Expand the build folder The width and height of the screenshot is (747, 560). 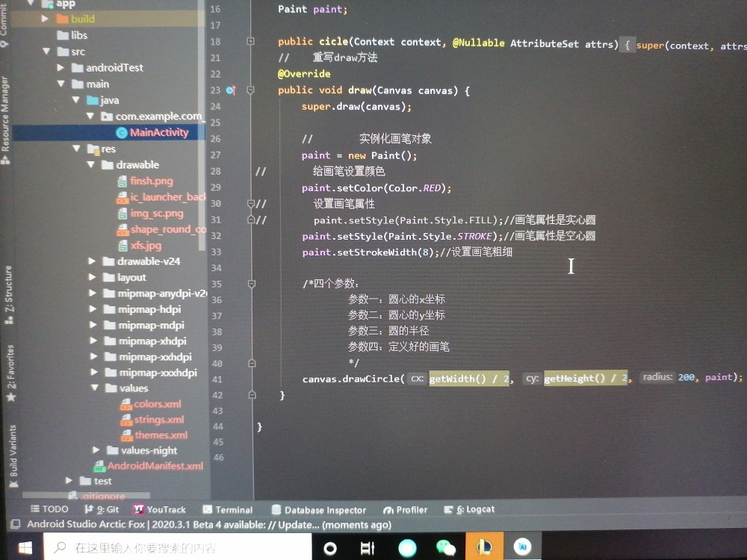tap(45, 19)
